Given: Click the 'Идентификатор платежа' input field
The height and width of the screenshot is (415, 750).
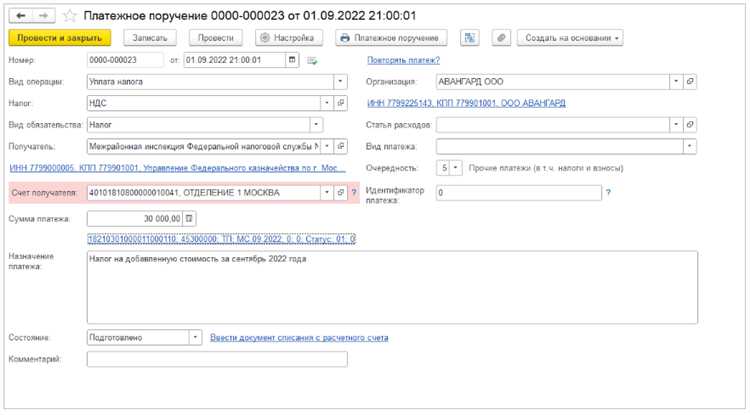Looking at the screenshot, I should tap(519, 193).
